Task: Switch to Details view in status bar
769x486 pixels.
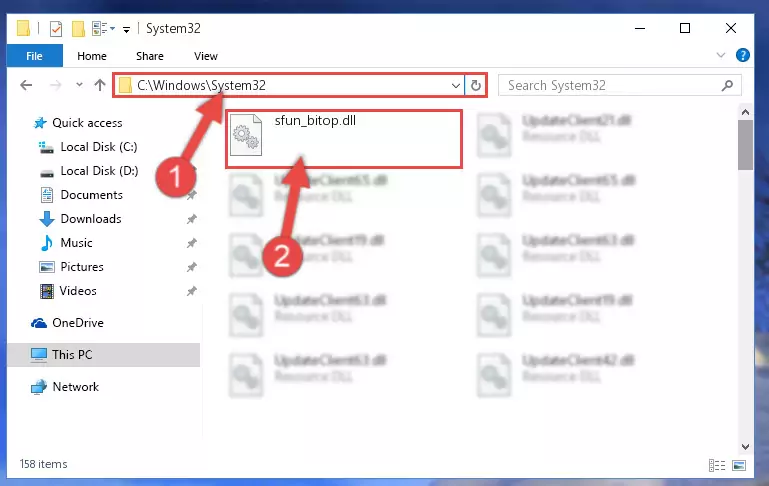Action: (x=717, y=465)
